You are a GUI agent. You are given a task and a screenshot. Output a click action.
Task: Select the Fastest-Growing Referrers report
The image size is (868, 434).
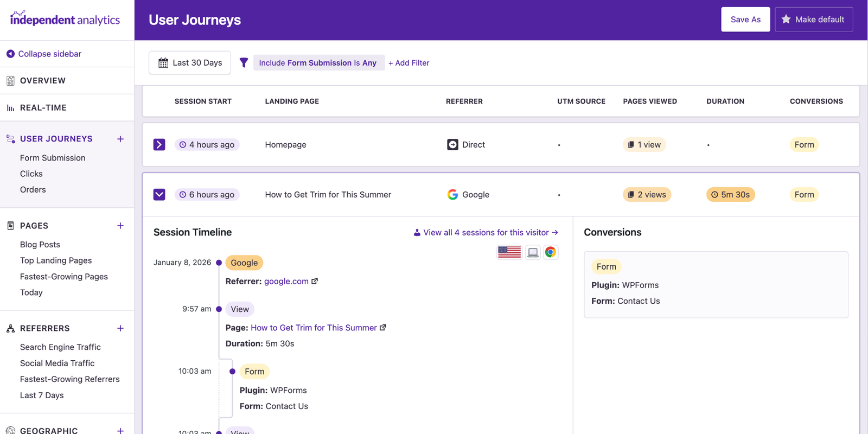(x=70, y=379)
